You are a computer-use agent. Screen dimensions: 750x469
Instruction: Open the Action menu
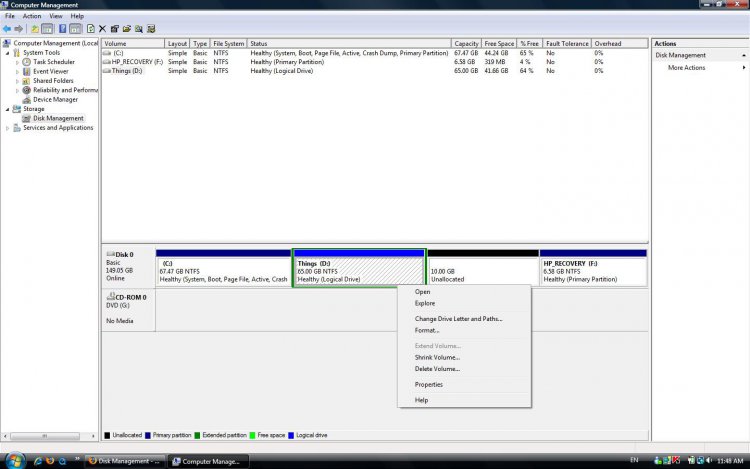(32, 16)
